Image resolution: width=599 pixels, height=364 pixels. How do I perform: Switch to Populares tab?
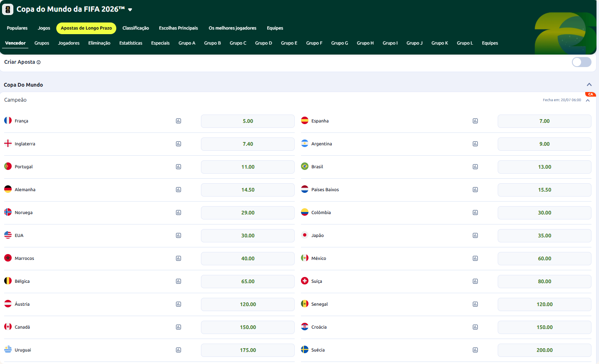click(x=17, y=28)
